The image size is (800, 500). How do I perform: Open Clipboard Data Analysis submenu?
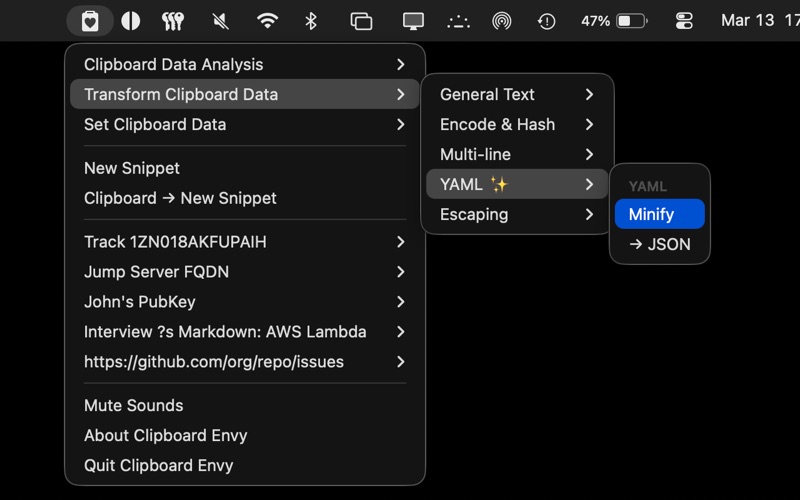point(245,64)
